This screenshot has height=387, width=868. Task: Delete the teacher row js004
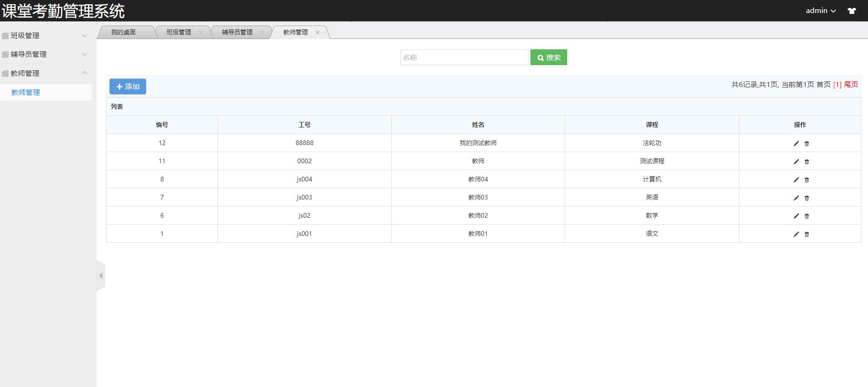[807, 180]
